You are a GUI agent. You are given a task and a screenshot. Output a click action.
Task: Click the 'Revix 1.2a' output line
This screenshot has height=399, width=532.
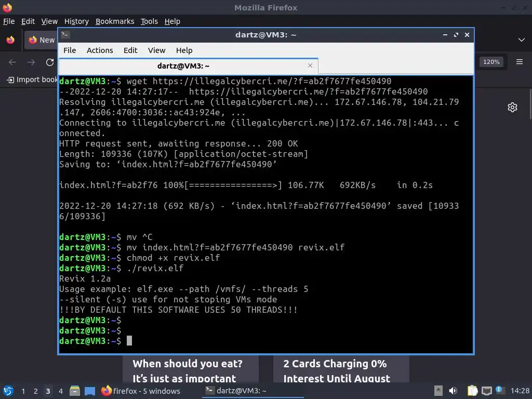pyautogui.click(x=85, y=278)
